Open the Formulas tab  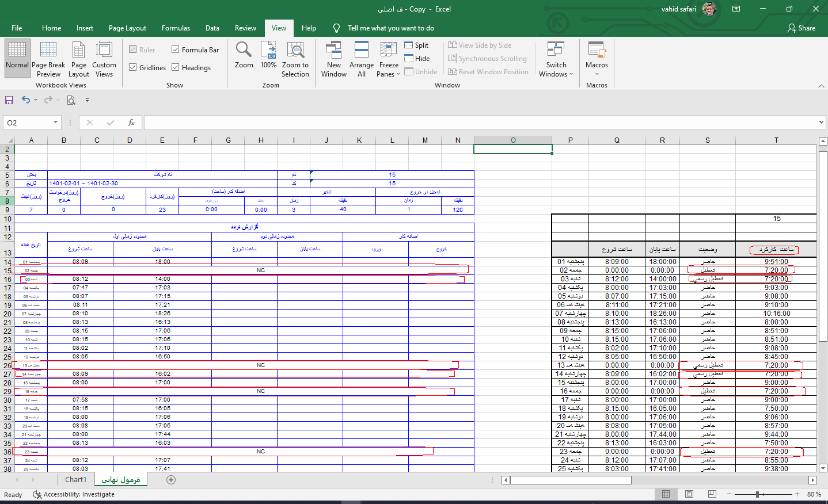[x=176, y=28]
